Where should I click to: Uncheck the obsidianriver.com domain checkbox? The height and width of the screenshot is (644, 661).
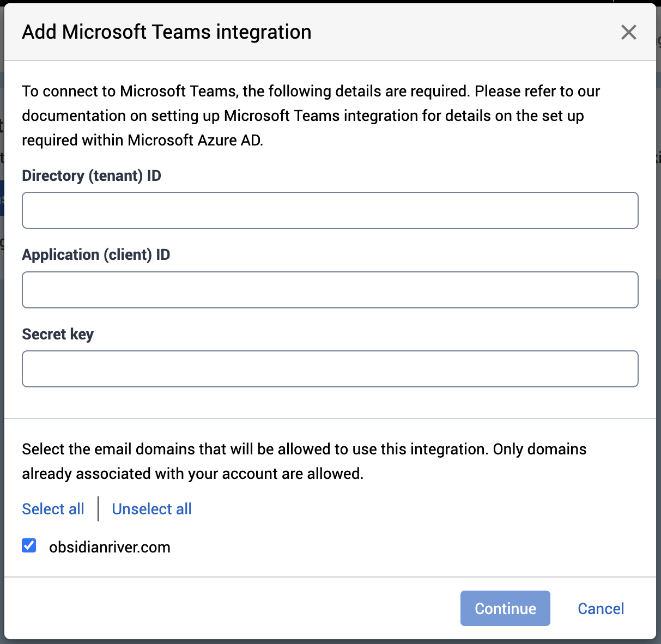(29, 545)
